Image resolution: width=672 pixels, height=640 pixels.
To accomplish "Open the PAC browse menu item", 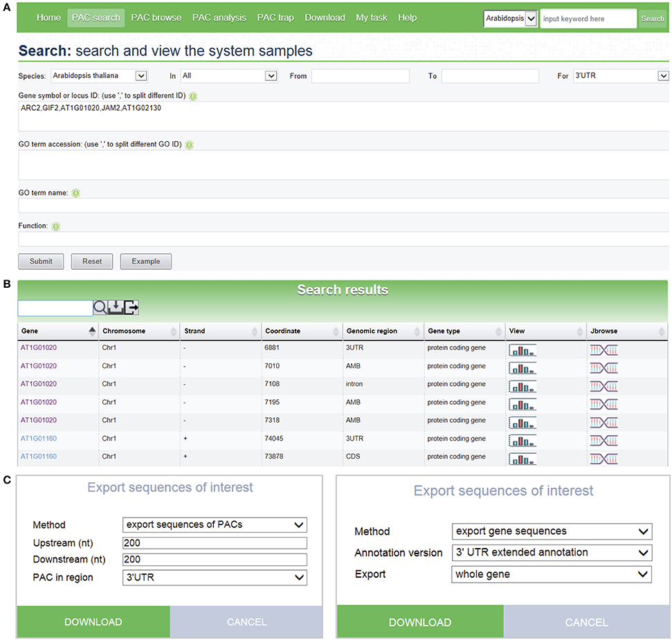I will coord(156,18).
